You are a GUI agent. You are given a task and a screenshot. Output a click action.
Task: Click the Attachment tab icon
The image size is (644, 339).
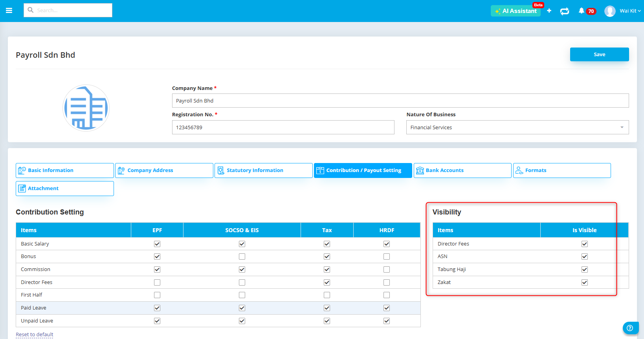(x=22, y=189)
